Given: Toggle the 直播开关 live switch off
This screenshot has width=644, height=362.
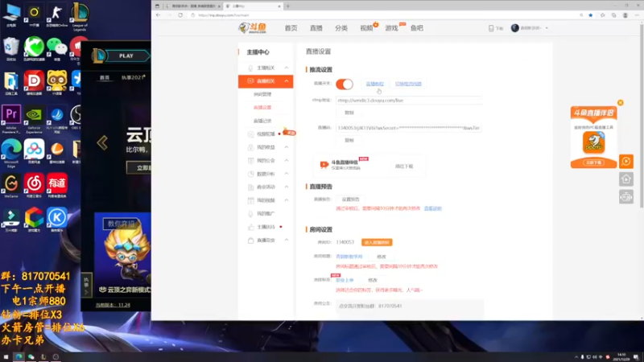Looking at the screenshot, I should tap(345, 84).
